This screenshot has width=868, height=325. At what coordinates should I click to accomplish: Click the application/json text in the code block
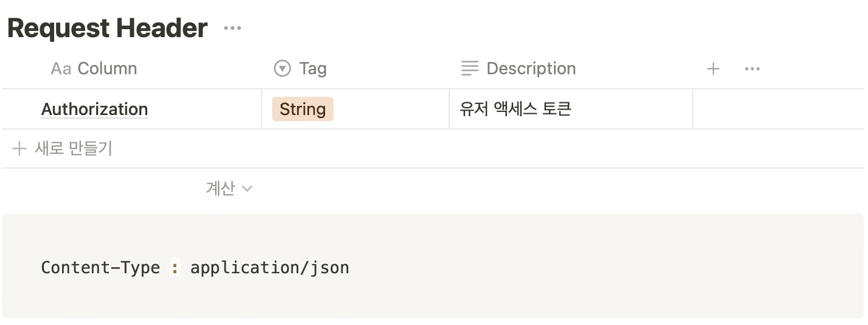(270, 268)
